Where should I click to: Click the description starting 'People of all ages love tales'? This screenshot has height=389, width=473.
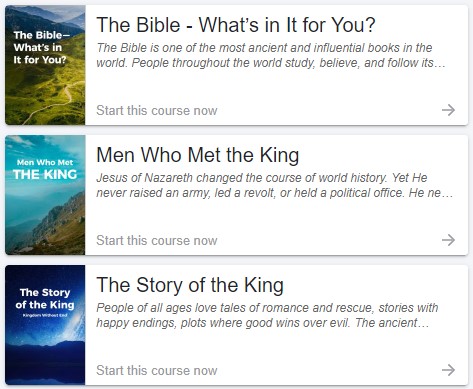point(267,315)
